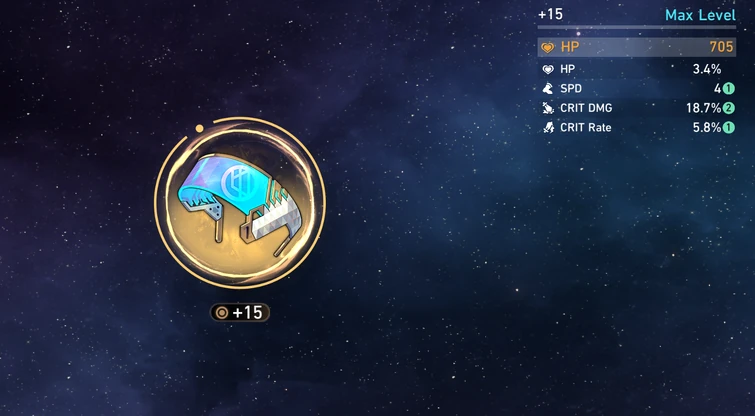Image resolution: width=755 pixels, height=416 pixels.
Task: Click the Max Level label
Action: (x=700, y=15)
